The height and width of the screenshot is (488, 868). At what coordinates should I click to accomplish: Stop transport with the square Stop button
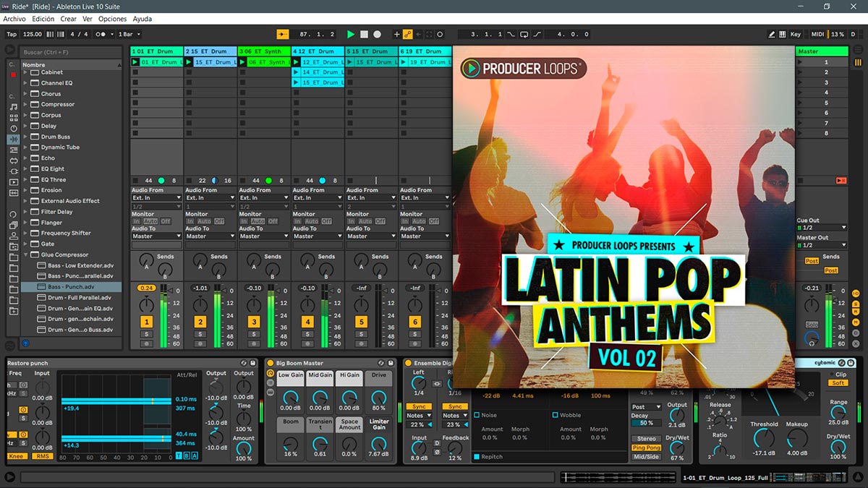click(364, 34)
